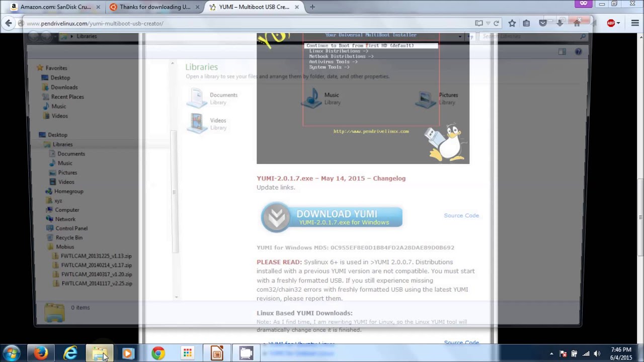
Task: Launch Google Chrome from the taskbar
Action: (x=158, y=353)
